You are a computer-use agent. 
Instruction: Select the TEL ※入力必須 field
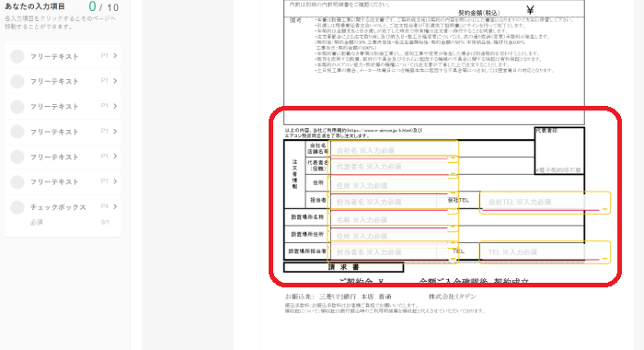click(x=545, y=251)
